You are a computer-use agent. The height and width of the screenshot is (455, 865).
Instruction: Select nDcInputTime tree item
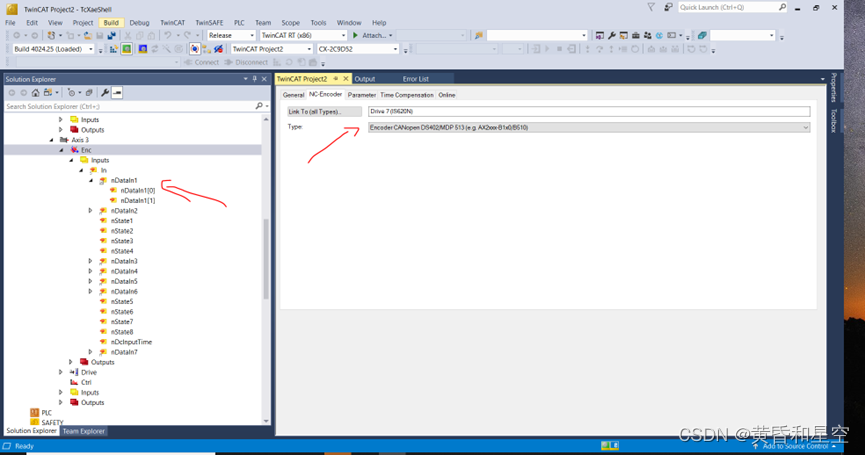pyautogui.click(x=131, y=342)
